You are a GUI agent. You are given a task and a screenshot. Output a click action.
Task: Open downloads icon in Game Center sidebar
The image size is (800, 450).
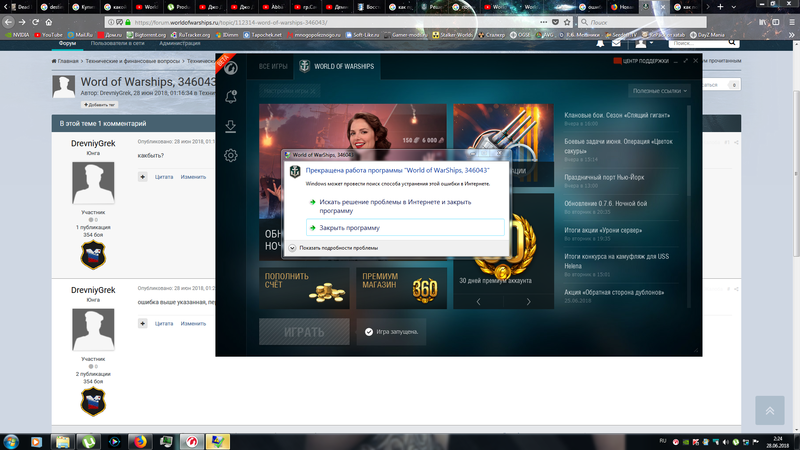pyautogui.click(x=231, y=126)
